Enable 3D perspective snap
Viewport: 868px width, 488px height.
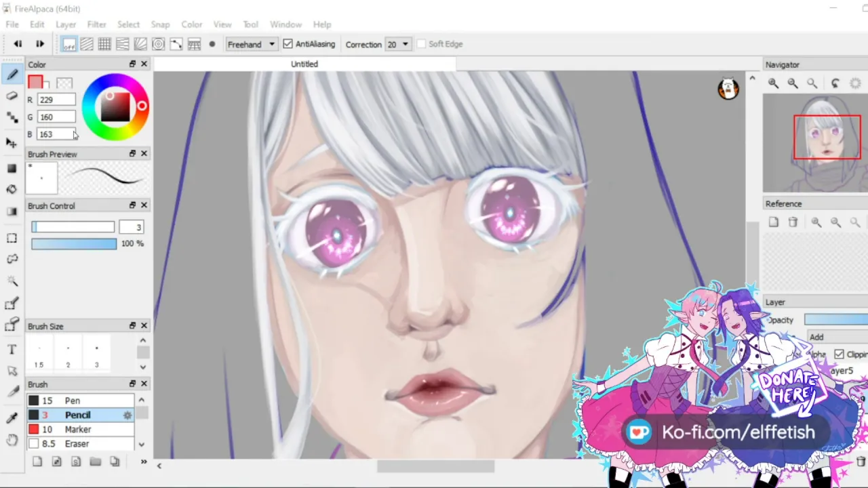coord(194,44)
